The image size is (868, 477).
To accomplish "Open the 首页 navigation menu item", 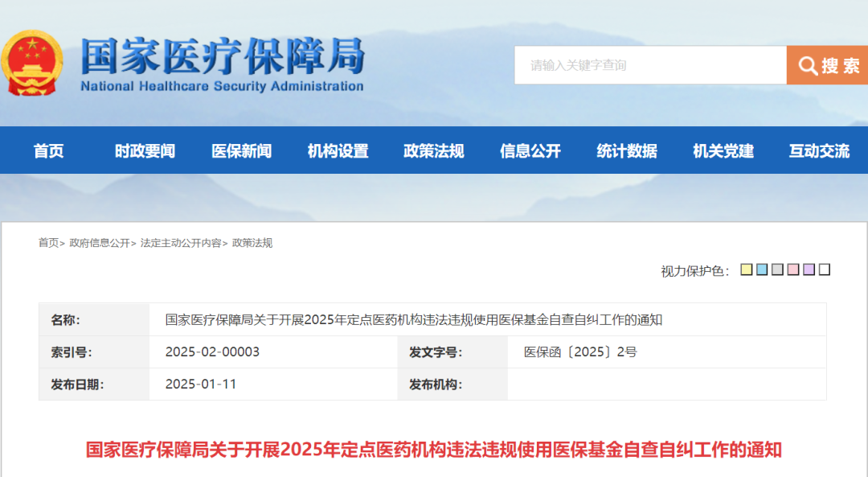I will [x=48, y=151].
